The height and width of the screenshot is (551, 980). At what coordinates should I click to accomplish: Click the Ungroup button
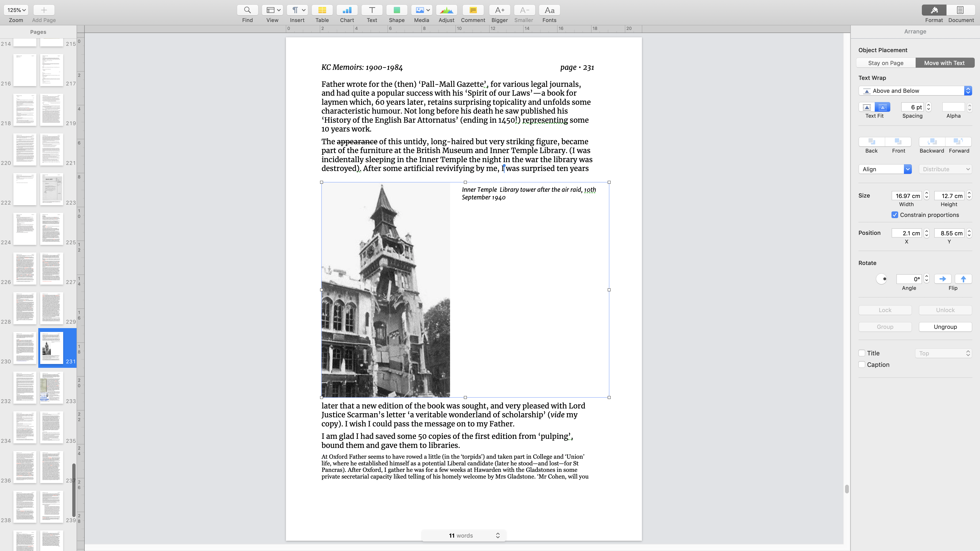pos(945,327)
